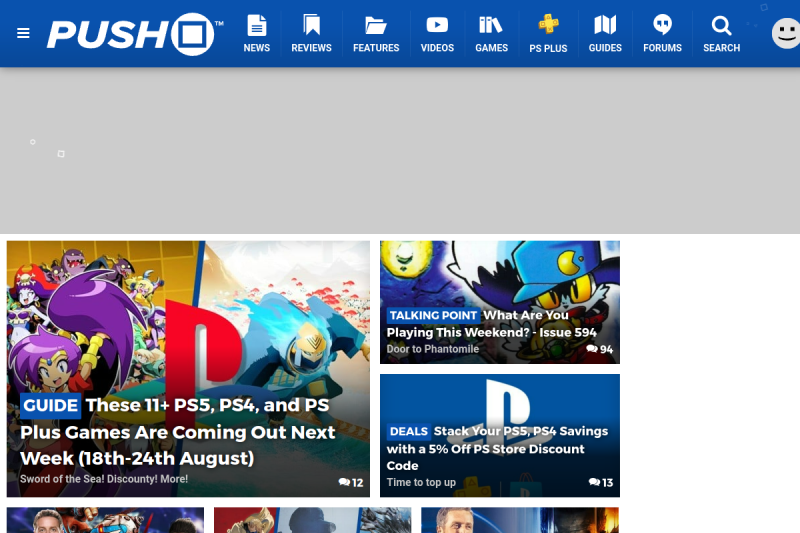
Task: Click the FEATURES menu label
Action: click(376, 48)
